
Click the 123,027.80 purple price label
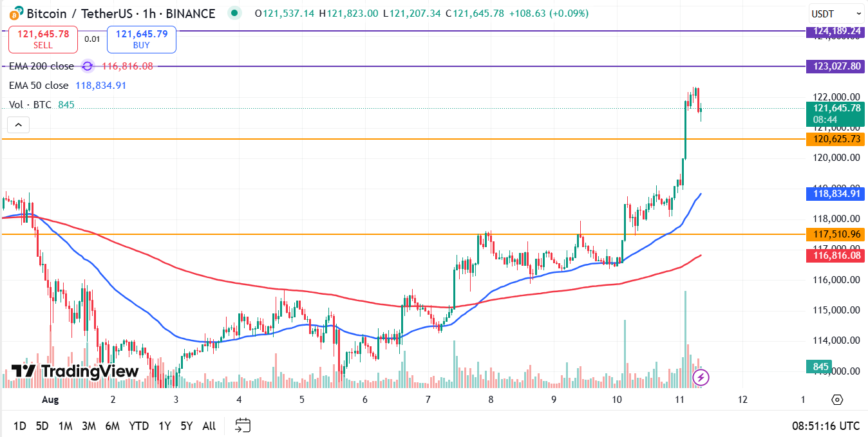click(x=836, y=66)
